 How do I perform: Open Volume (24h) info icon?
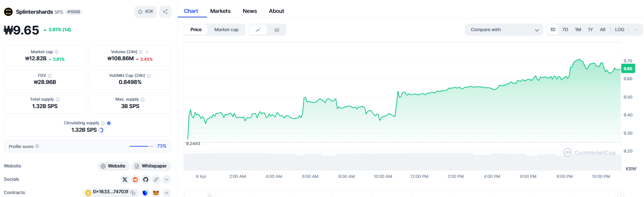(141, 52)
